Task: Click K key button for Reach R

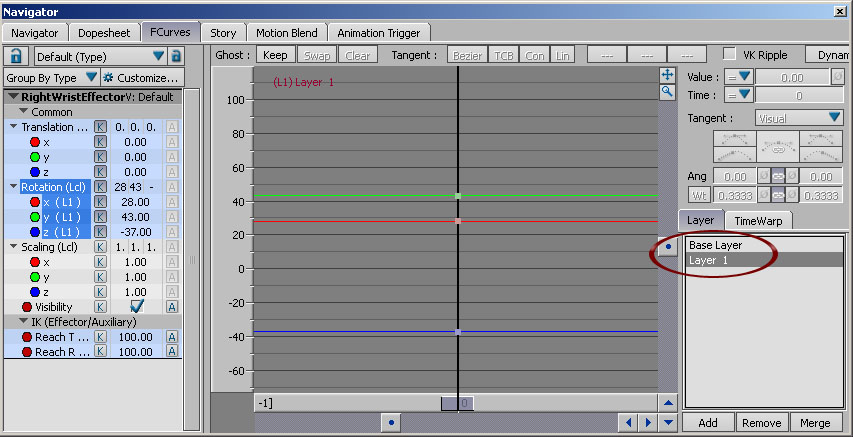Action: [100, 352]
